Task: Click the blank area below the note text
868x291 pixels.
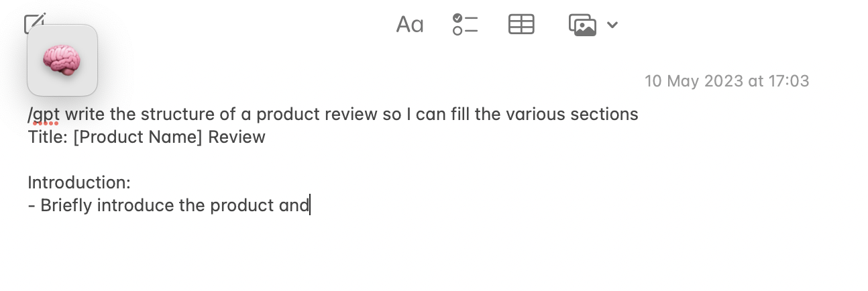Action: point(429,255)
